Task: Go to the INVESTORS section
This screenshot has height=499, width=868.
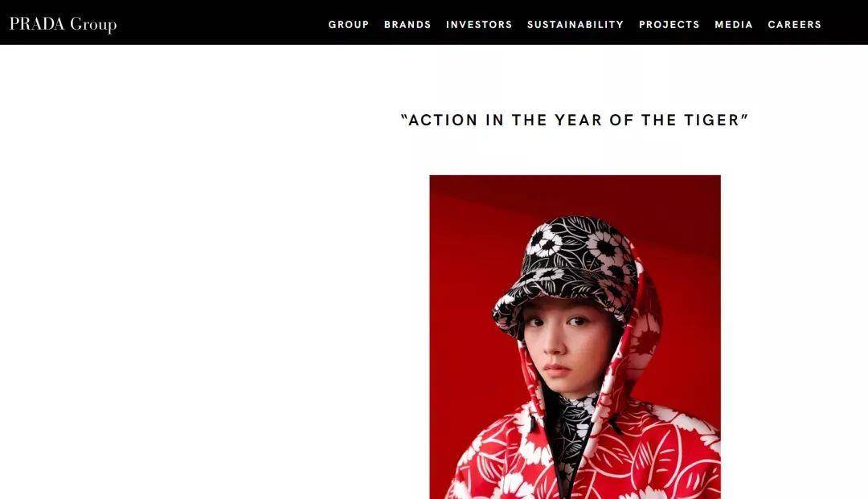Action: [x=479, y=24]
